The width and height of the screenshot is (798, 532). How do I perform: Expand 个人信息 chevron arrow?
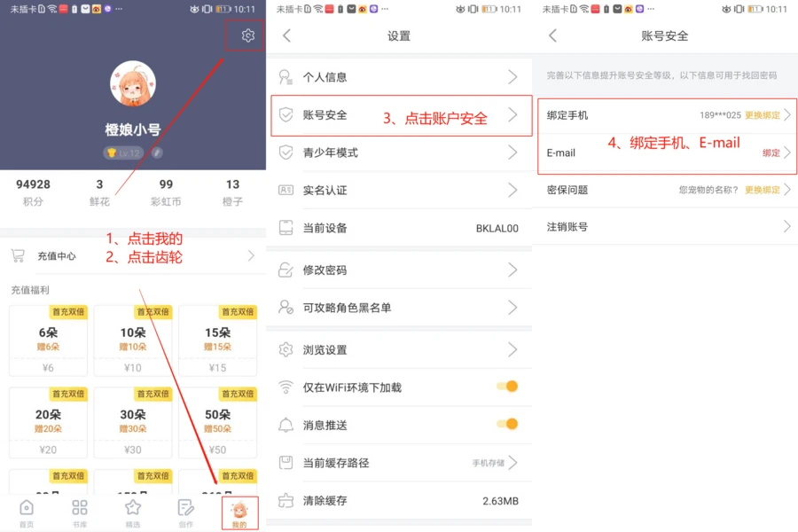point(512,77)
